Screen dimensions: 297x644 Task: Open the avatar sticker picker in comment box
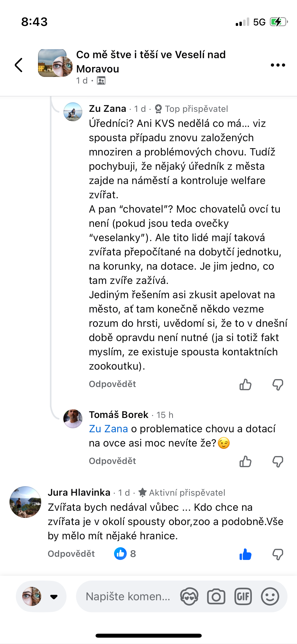pos(189,596)
